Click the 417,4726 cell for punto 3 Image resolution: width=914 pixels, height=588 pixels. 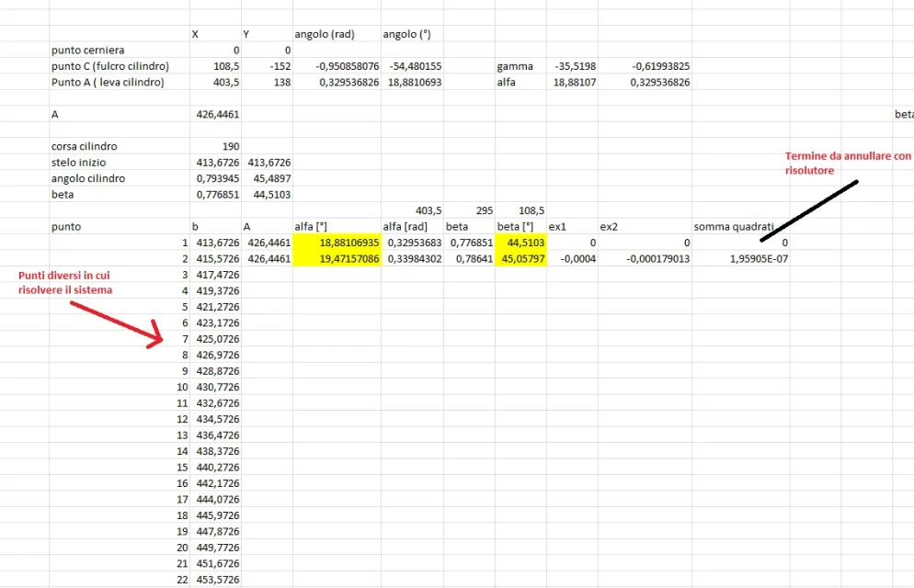217,275
